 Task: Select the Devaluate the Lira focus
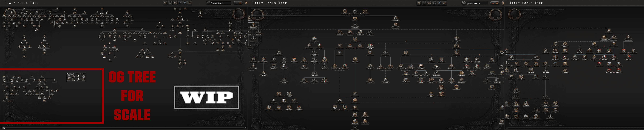[340, 33]
